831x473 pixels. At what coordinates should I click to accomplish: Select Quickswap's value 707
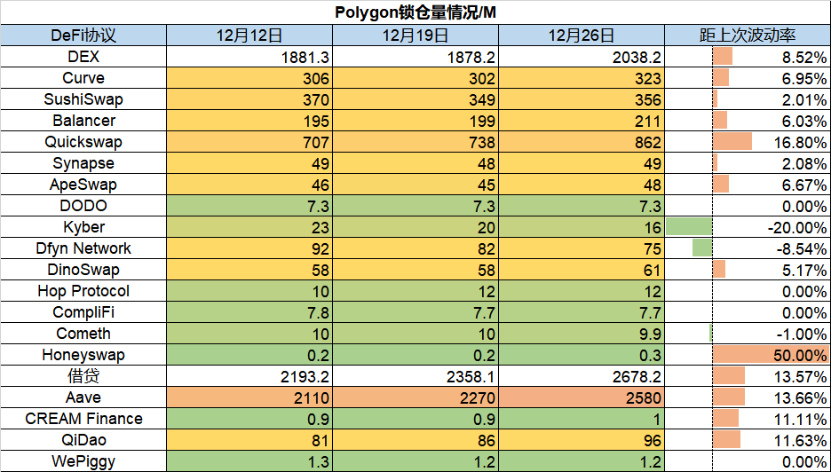[x=249, y=142]
